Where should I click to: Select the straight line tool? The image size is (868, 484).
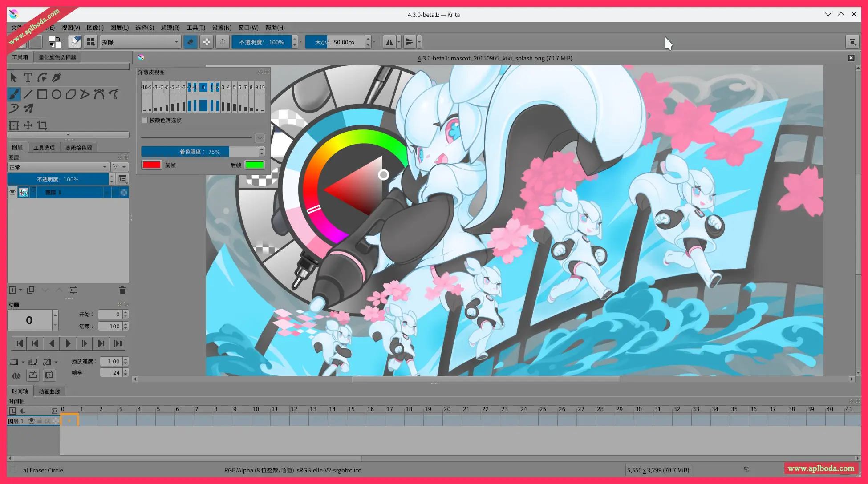pos(28,94)
